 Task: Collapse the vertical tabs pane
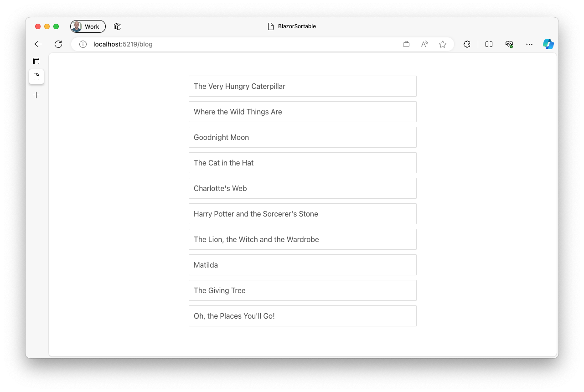click(36, 61)
